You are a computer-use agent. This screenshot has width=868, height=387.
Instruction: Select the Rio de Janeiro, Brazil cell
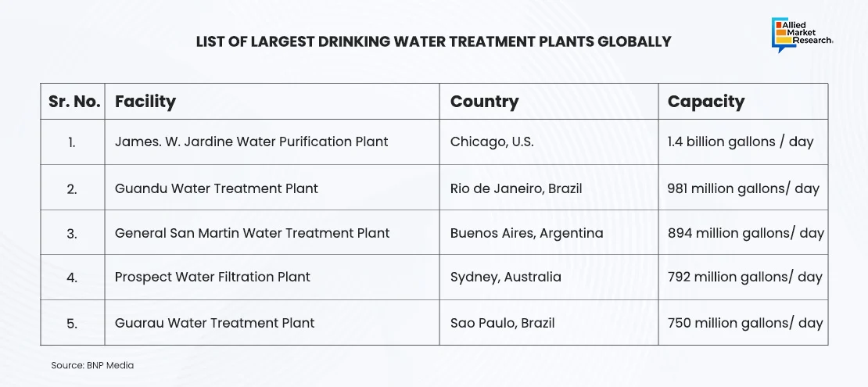[x=515, y=188]
